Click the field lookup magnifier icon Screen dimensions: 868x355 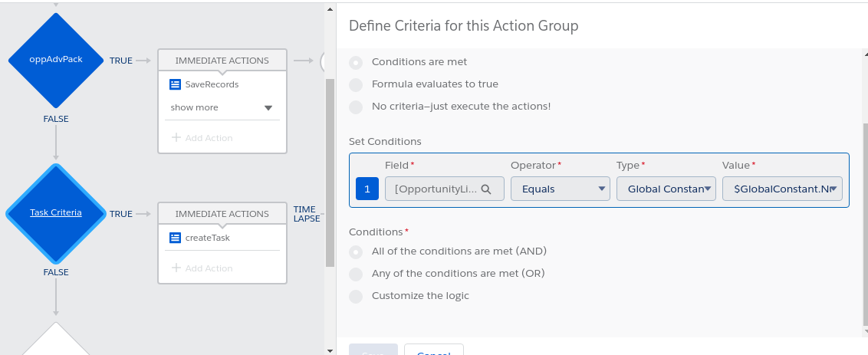[485, 189]
